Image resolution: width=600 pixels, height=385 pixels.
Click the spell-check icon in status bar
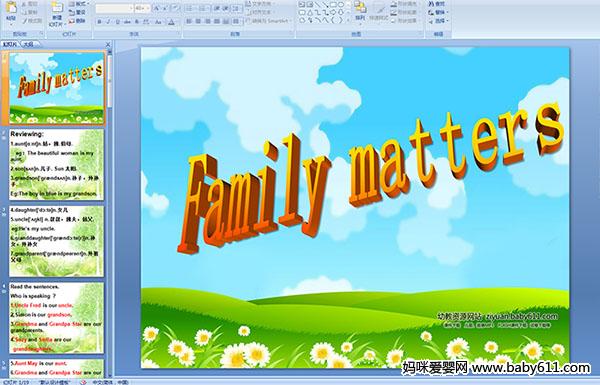tap(83, 382)
